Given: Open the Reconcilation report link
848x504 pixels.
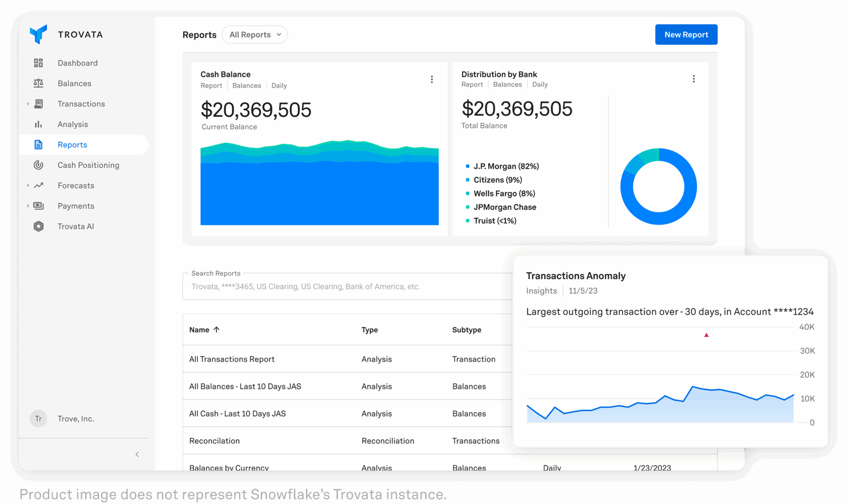Looking at the screenshot, I should [x=214, y=441].
